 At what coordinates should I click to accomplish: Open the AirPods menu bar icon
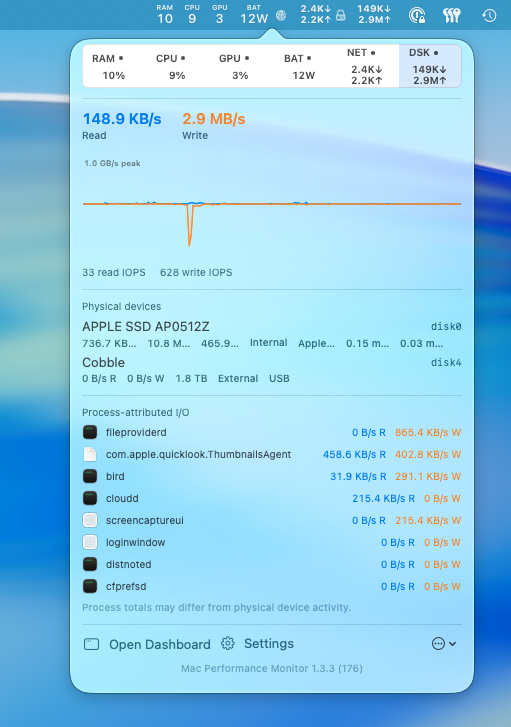[452, 15]
